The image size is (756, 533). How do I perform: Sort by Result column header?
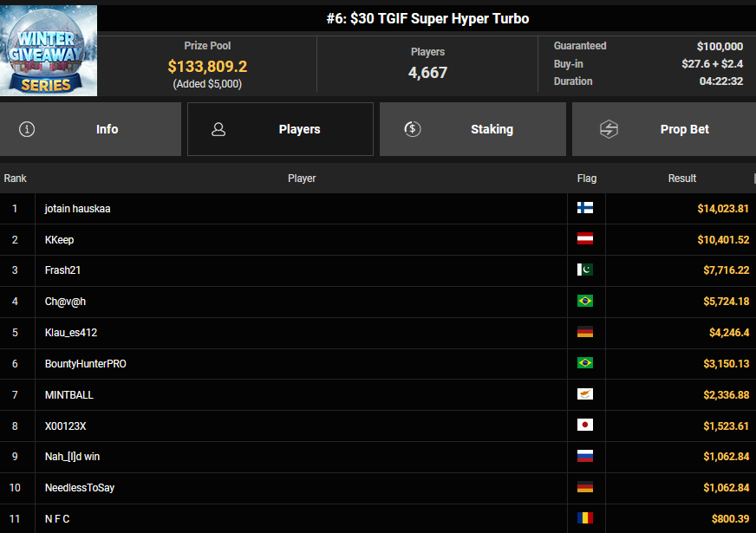pyautogui.click(x=681, y=179)
